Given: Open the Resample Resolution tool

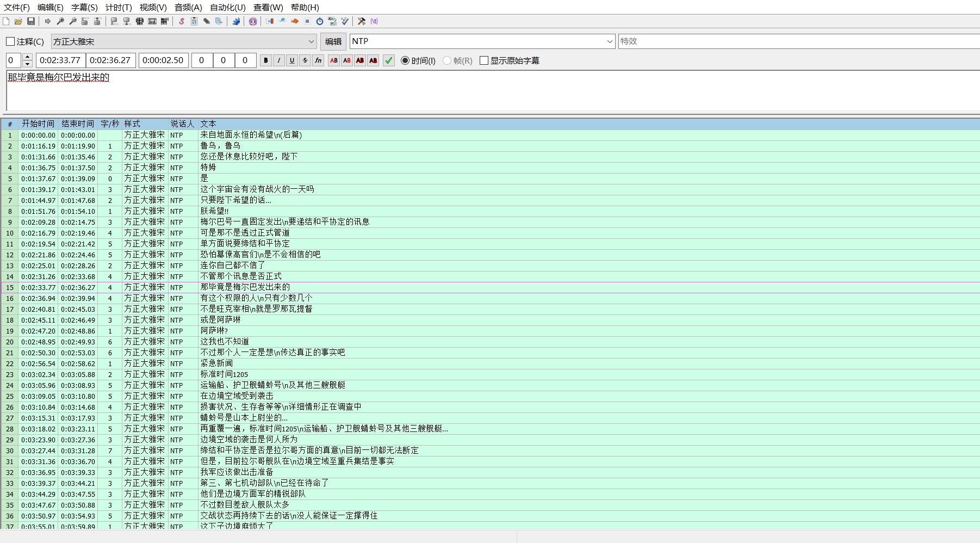Looking at the screenshot, I should pyautogui.click(x=307, y=21).
